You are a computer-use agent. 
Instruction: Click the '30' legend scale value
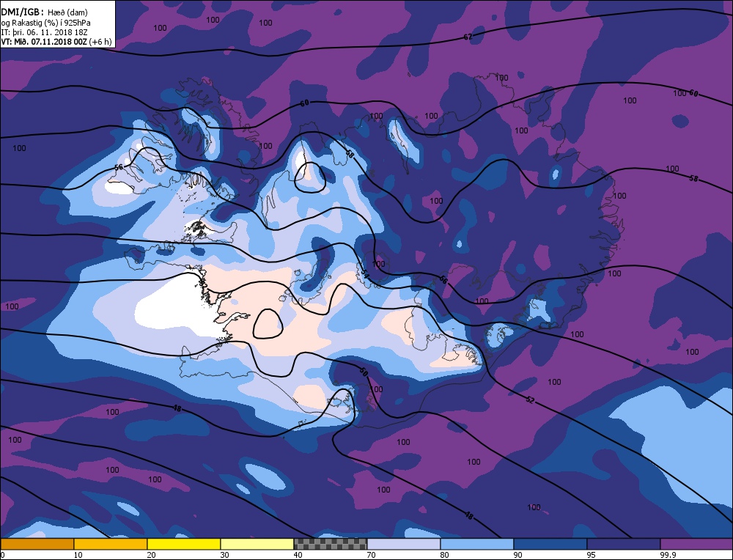(224, 555)
